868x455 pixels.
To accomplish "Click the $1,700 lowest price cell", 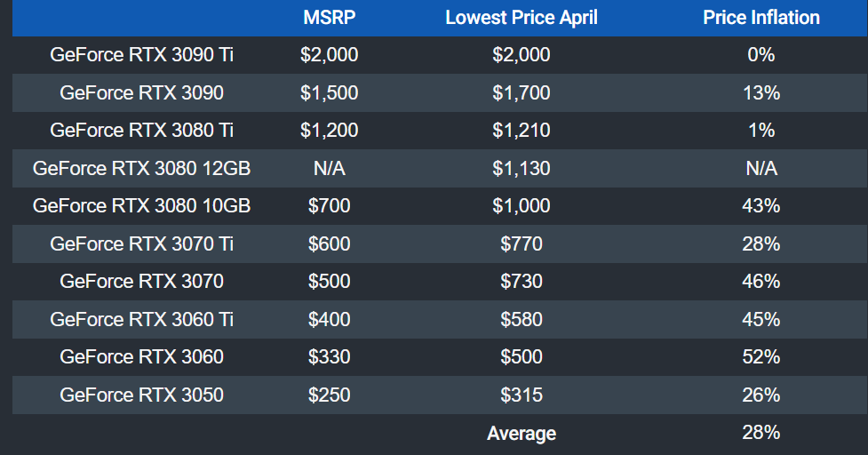I will (522, 92).
